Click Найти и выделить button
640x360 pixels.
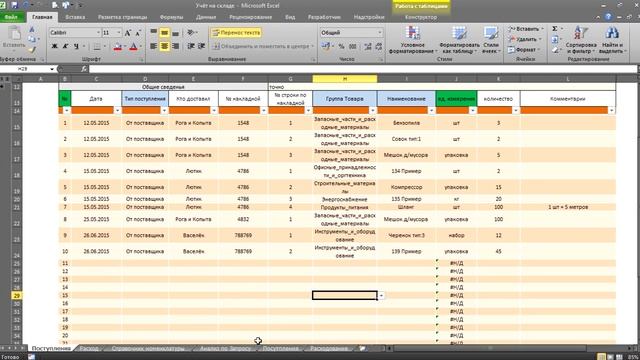(x=612, y=40)
